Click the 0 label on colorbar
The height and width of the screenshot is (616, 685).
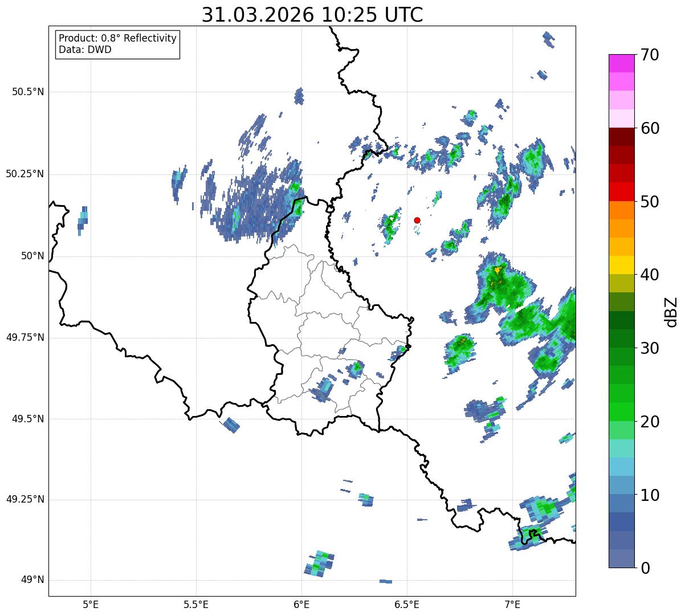point(644,568)
